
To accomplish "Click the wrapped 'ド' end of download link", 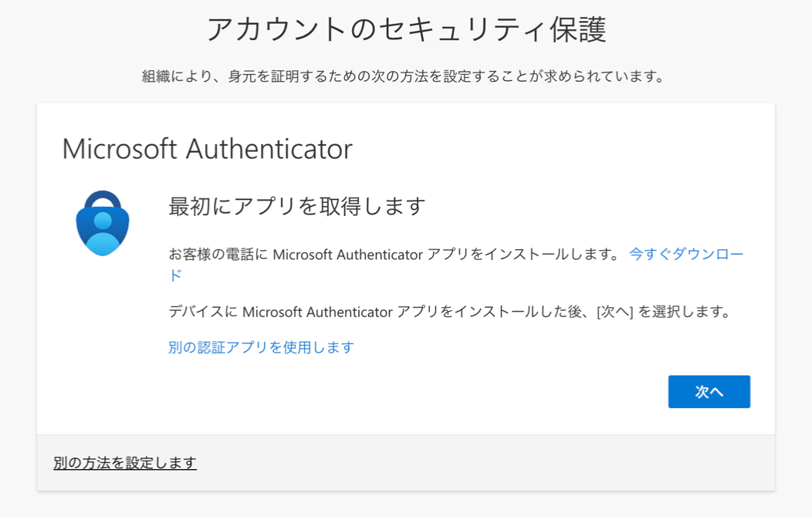I will (x=175, y=275).
